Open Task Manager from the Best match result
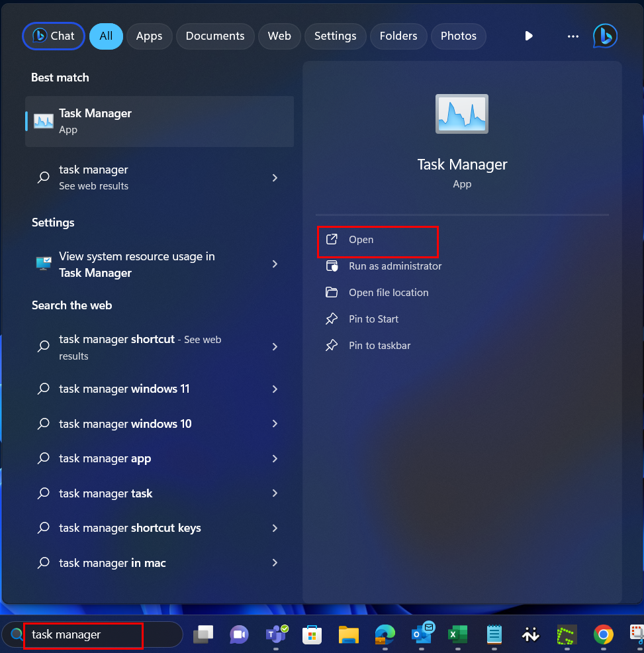The width and height of the screenshot is (644, 653). [160, 121]
